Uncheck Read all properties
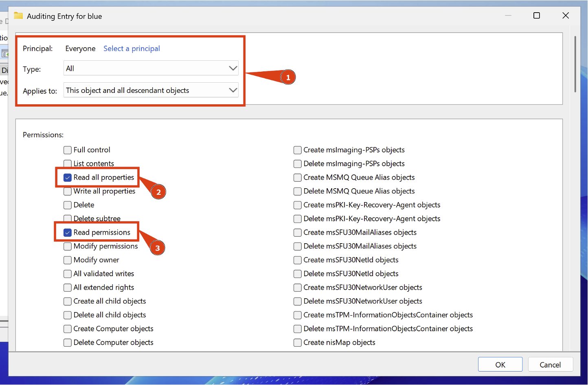The height and width of the screenshot is (385, 588). 67,178
